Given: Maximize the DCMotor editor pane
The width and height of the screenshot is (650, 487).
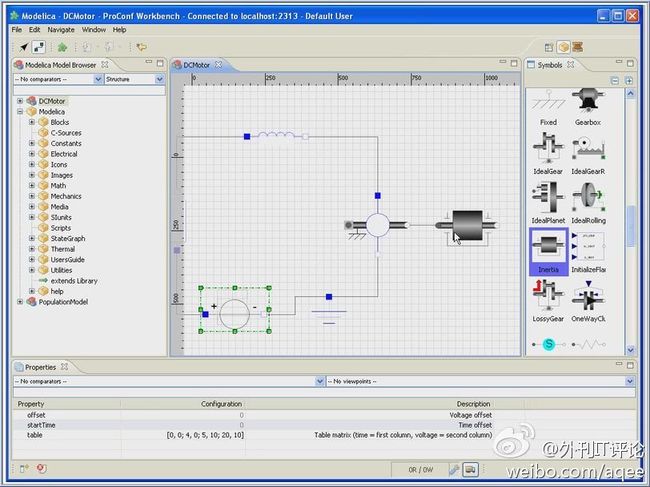Looking at the screenshot, I should [x=514, y=63].
